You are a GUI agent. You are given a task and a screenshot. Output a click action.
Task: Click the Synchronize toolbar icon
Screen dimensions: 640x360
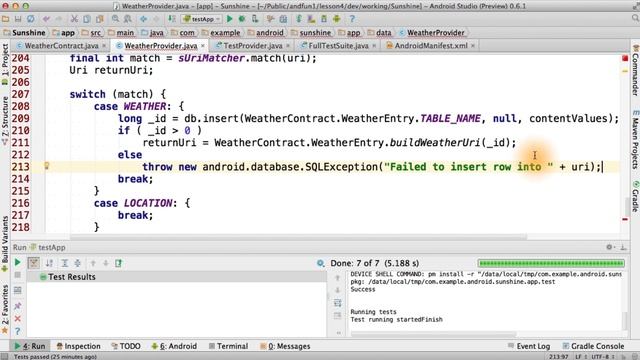[x=31, y=19]
